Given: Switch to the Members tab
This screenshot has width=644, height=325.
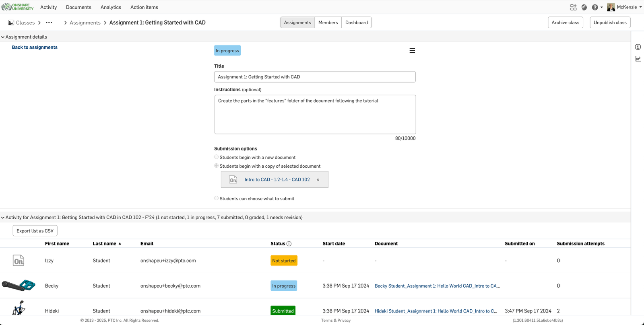Looking at the screenshot, I should tap(328, 23).
